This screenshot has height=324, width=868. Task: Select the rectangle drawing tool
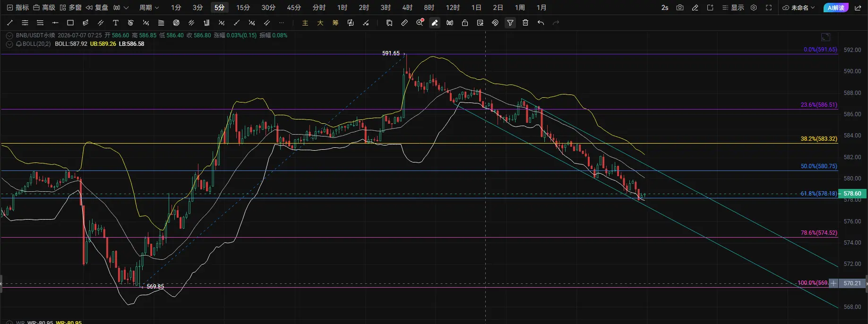click(x=70, y=23)
